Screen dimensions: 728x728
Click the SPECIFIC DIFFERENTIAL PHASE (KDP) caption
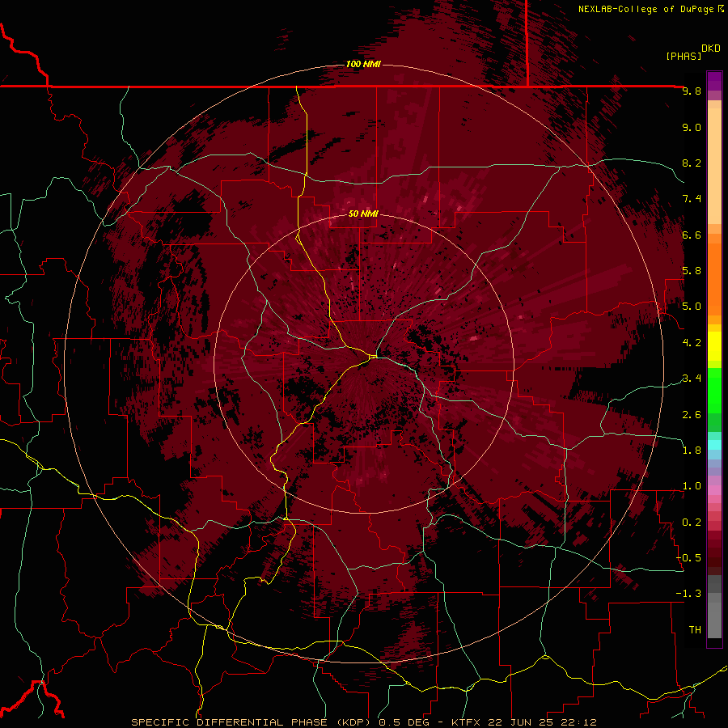[252, 722]
